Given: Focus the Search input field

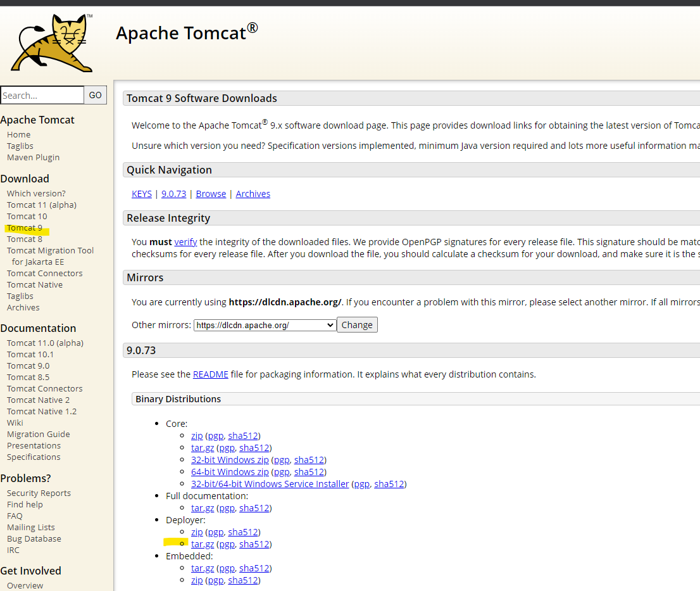Looking at the screenshot, I should pyautogui.click(x=42, y=95).
